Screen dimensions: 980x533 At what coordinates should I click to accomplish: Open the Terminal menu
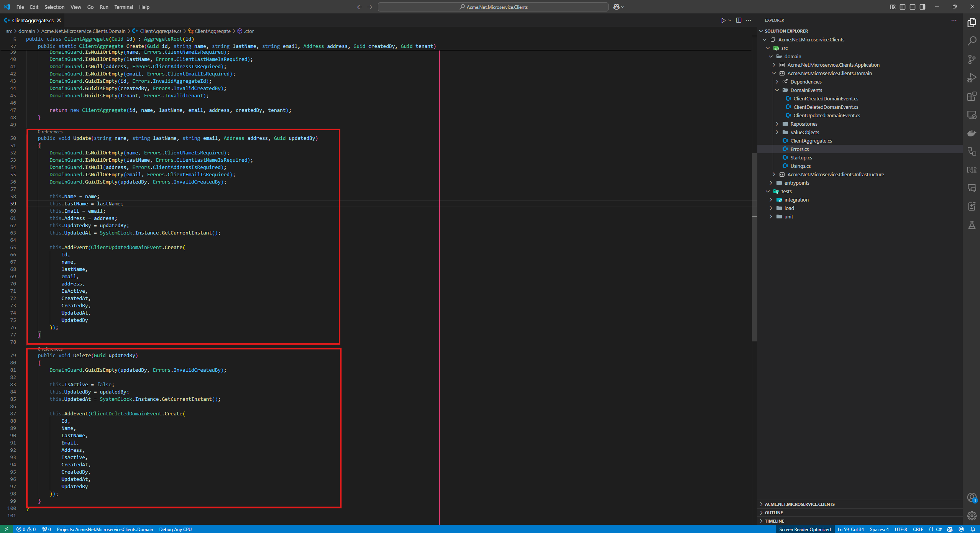pos(123,7)
